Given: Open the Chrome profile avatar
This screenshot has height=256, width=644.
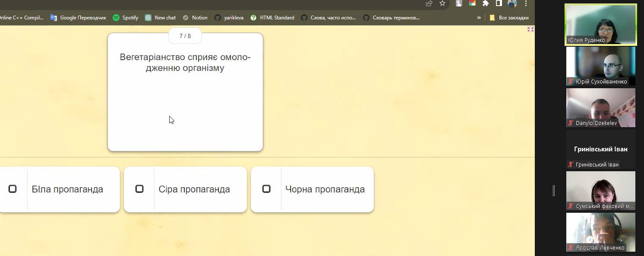Looking at the screenshot, I should [x=512, y=3].
